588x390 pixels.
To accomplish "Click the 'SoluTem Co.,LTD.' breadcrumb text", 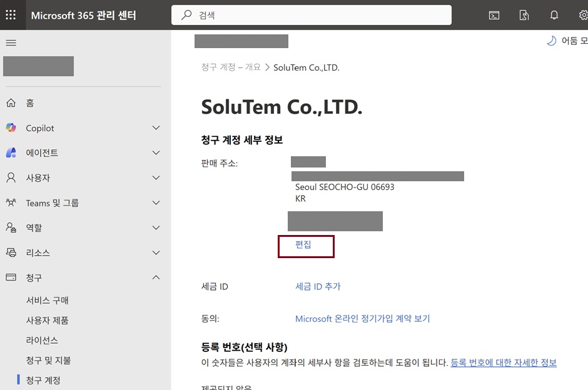I will (x=307, y=67).
